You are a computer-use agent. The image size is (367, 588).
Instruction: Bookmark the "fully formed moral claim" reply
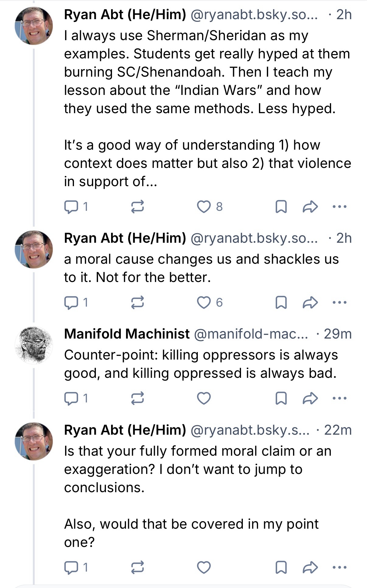[281, 567]
